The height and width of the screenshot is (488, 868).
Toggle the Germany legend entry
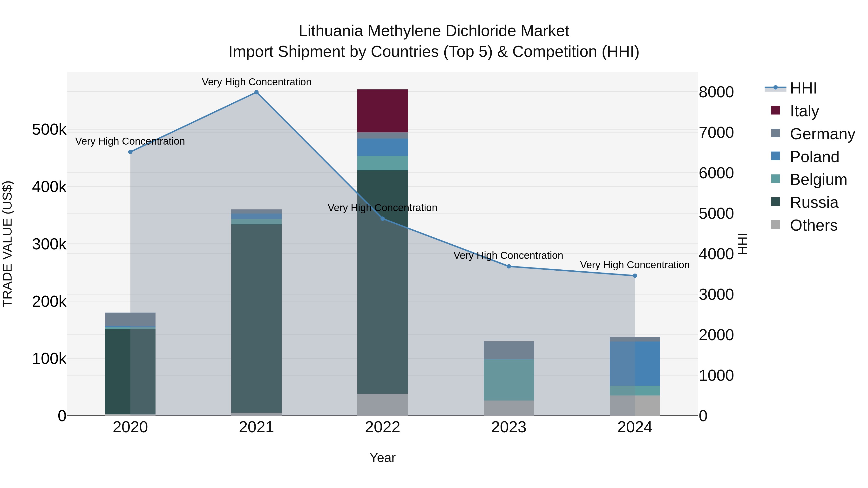(x=813, y=134)
